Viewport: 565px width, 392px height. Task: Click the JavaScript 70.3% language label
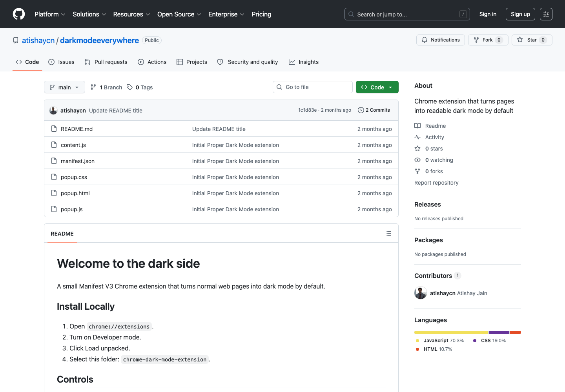click(x=440, y=341)
